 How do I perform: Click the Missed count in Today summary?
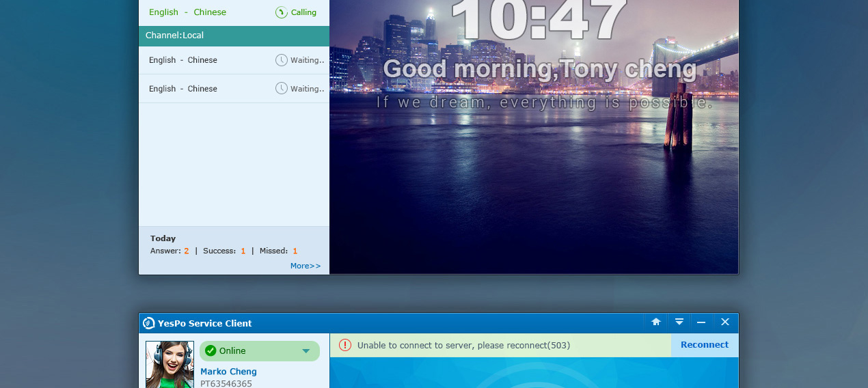coord(295,251)
